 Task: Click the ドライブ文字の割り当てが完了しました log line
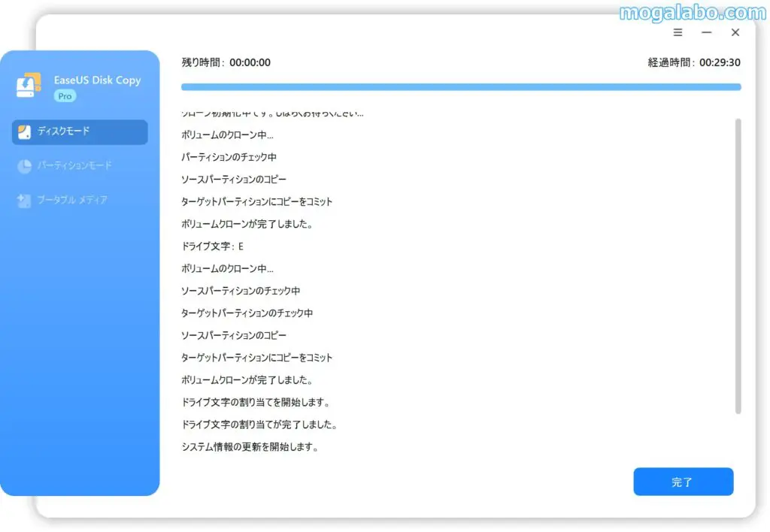(x=259, y=425)
